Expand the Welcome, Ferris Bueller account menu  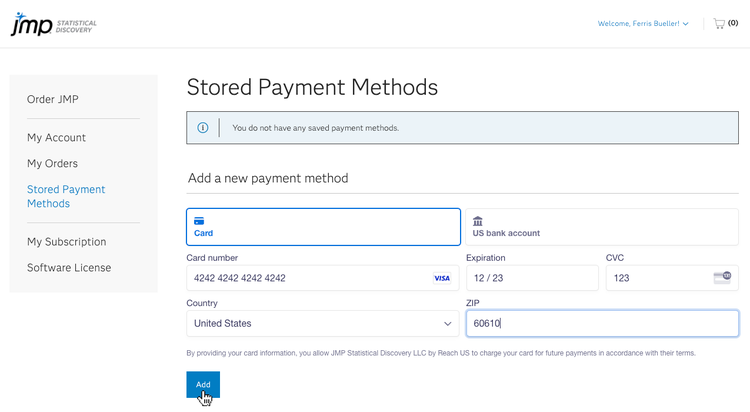642,24
